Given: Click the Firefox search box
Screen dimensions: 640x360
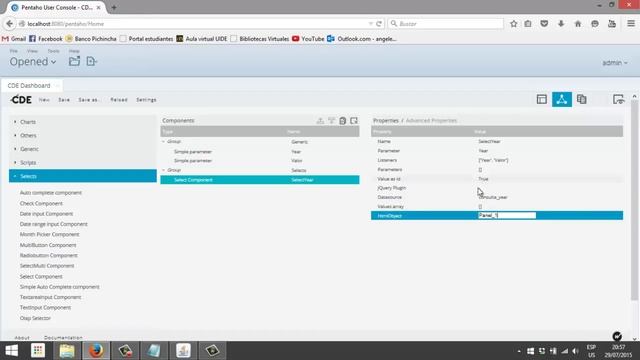Looking at the screenshot, I should (446, 24).
